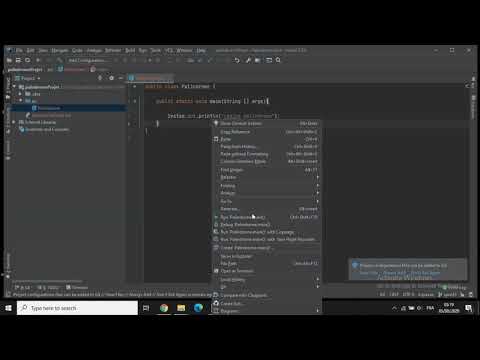
Task: Select Run 'Palindrome.main()' in context menu
Action: click(x=267, y=217)
